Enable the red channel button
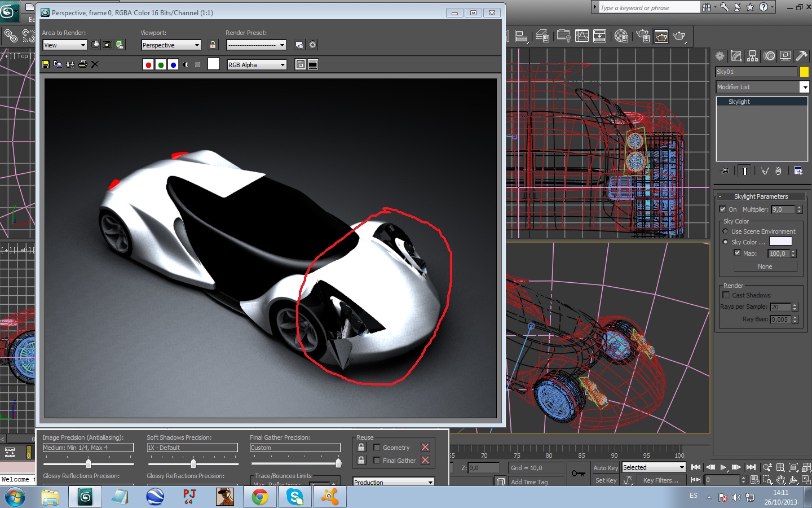Screen dimensions: 812x508 click(148, 65)
